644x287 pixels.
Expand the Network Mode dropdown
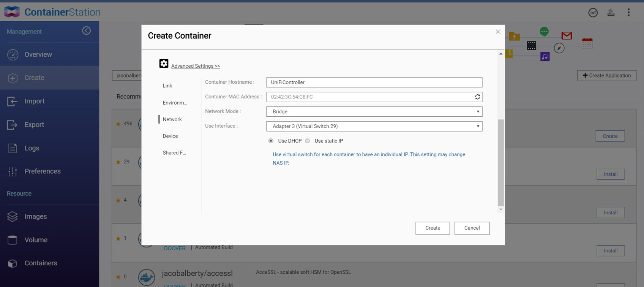[374, 112]
